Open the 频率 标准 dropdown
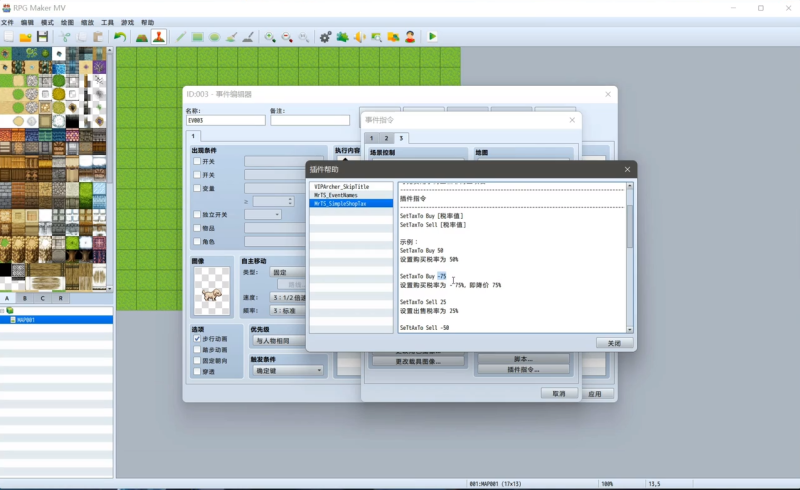Viewport: 800px width, 490px height. pyautogui.click(x=287, y=310)
